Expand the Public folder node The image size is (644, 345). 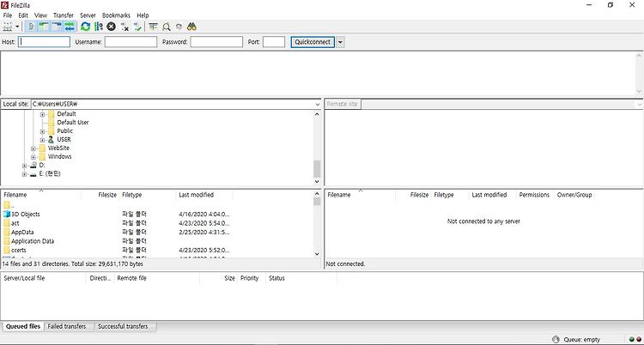point(42,131)
